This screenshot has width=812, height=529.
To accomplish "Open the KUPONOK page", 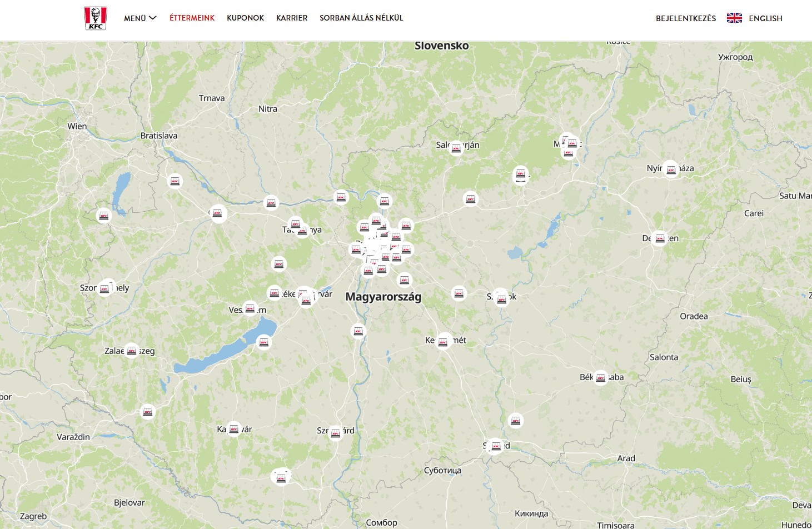I will [245, 18].
